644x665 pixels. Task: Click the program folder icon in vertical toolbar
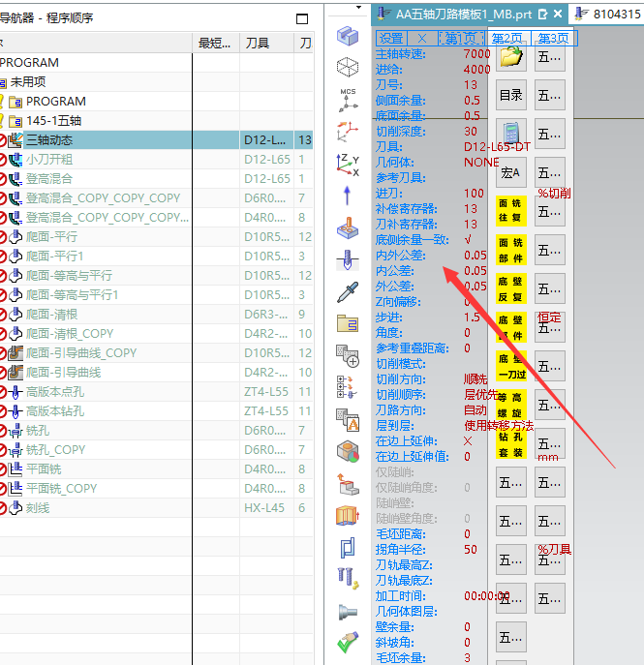[348, 323]
